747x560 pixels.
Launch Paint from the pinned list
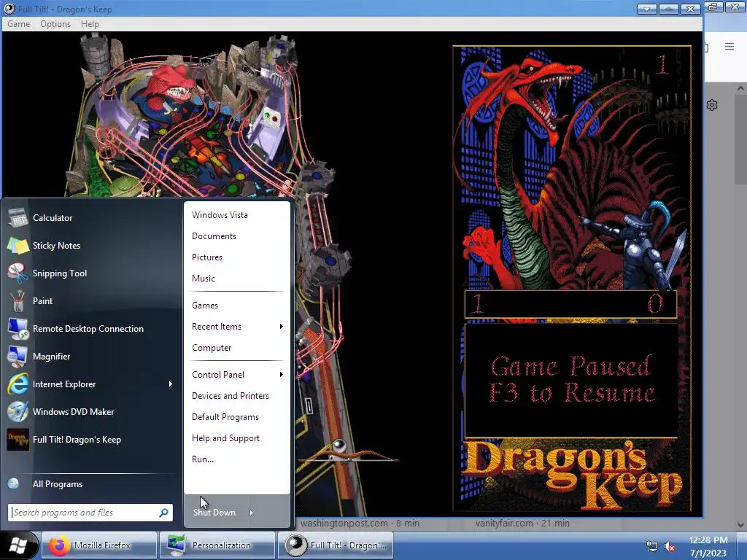pyautogui.click(x=42, y=301)
